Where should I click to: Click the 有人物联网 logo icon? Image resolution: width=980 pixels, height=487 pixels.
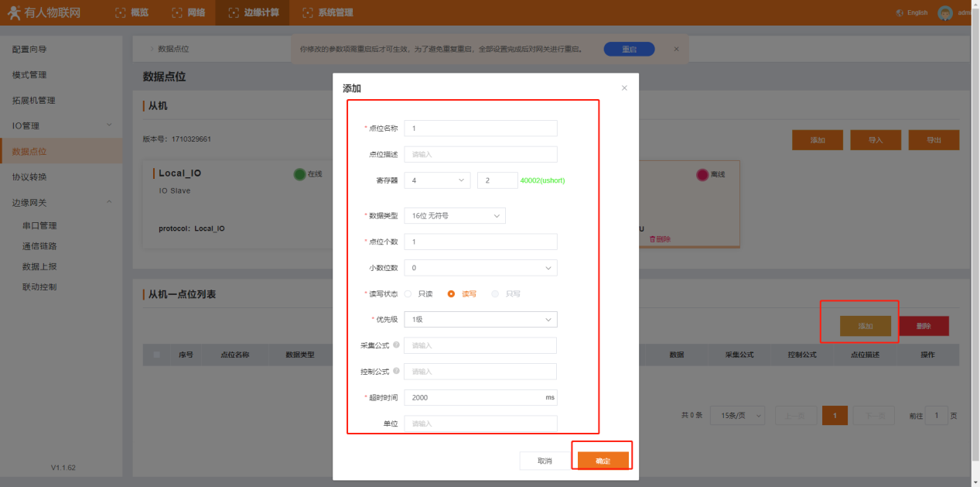(14, 12)
